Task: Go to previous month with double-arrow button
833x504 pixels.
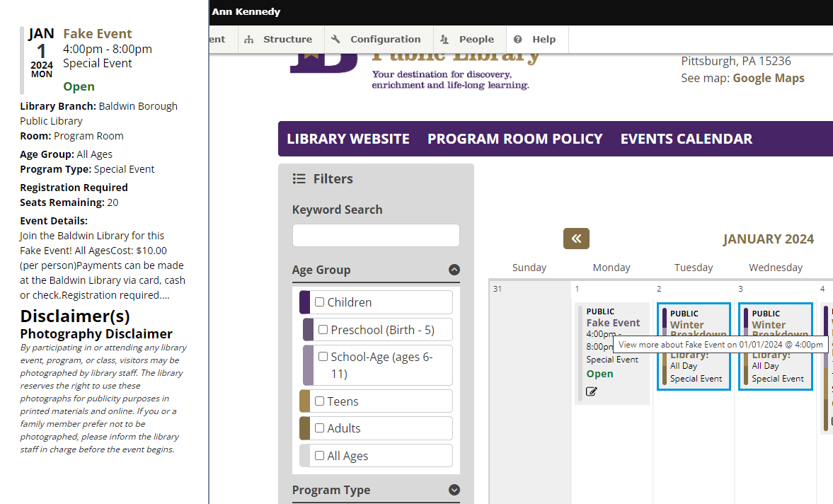Action: pos(576,239)
